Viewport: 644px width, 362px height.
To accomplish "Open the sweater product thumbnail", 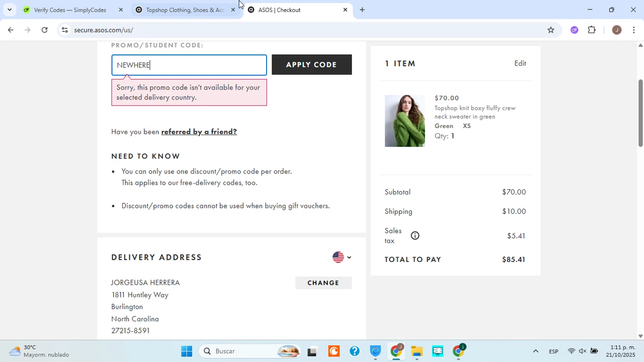I will point(405,121).
